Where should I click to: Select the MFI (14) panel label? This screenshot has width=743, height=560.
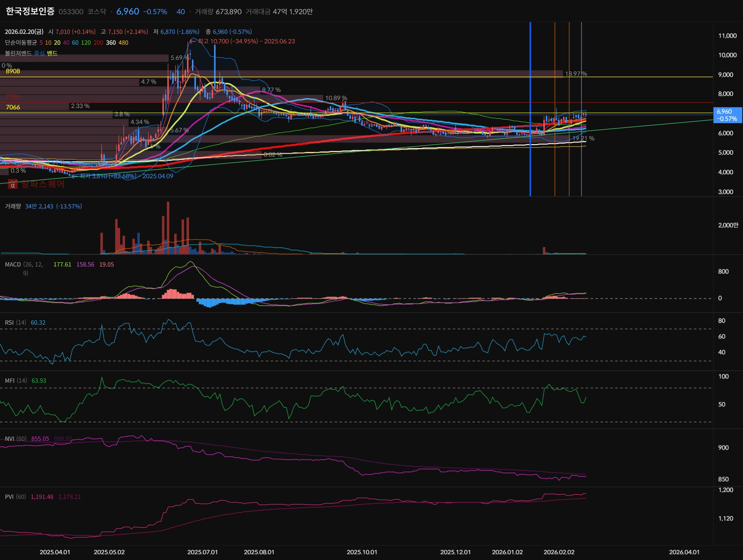(16, 381)
